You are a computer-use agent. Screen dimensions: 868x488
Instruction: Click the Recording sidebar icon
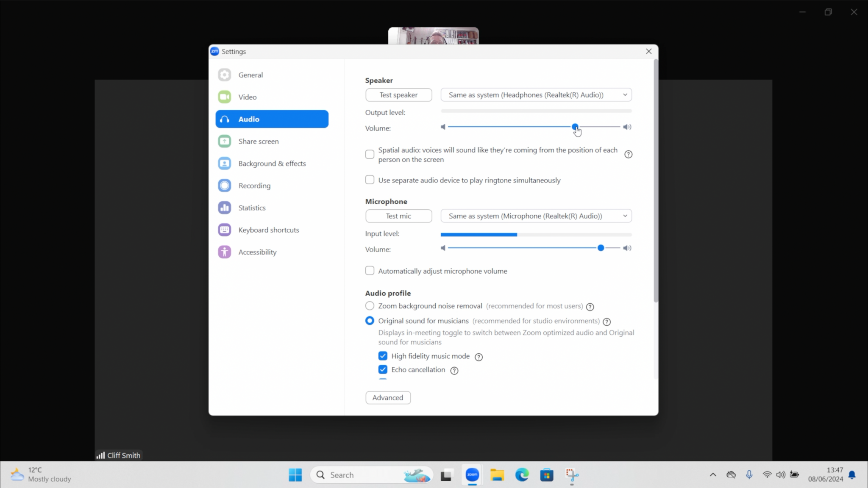tap(225, 186)
